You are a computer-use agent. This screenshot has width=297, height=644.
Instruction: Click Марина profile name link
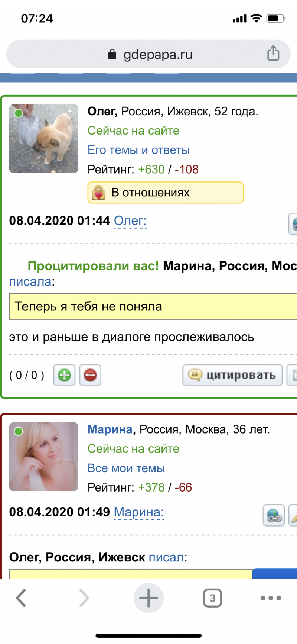[110, 429]
